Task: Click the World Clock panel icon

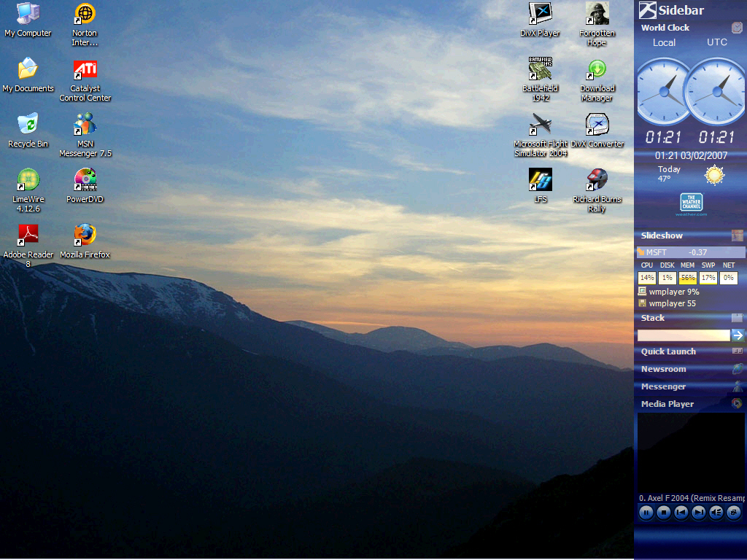Action: point(737,28)
